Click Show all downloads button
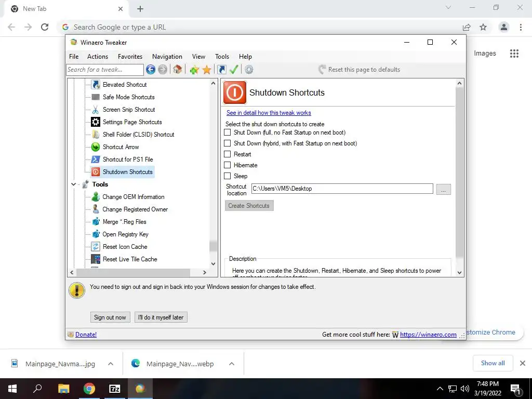The width and height of the screenshot is (532, 399). pyautogui.click(x=493, y=363)
